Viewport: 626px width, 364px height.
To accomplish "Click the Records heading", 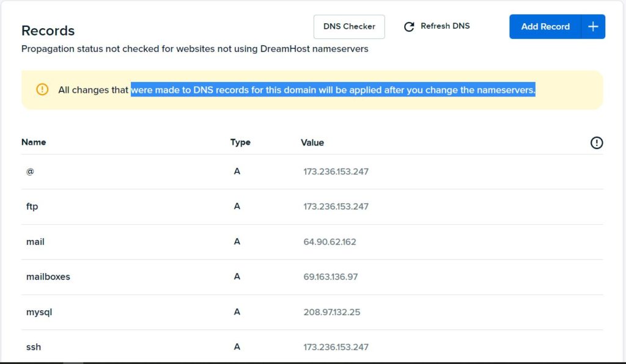I will (x=48, y=31).
